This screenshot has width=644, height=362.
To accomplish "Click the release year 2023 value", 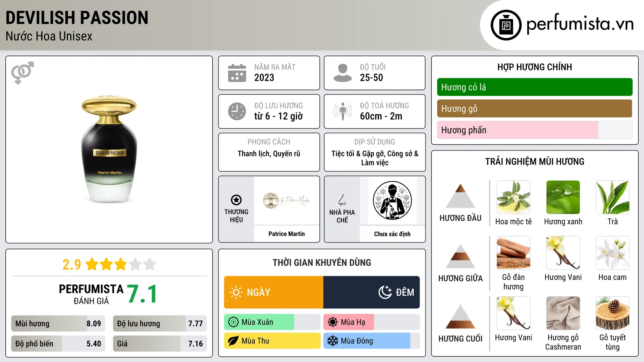I will (264, 78).
